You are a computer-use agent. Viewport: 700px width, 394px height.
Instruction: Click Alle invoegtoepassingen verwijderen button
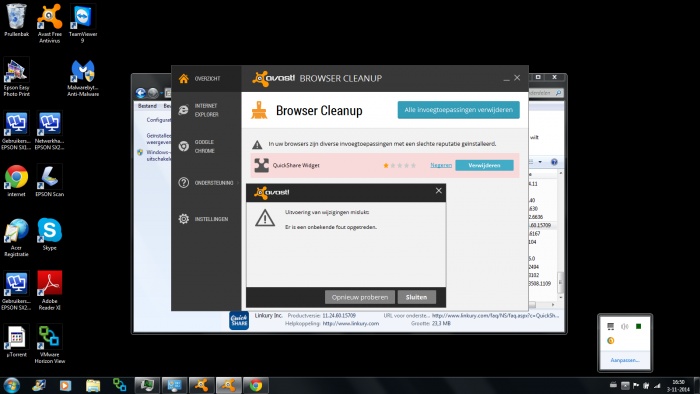tap(458, 110)
